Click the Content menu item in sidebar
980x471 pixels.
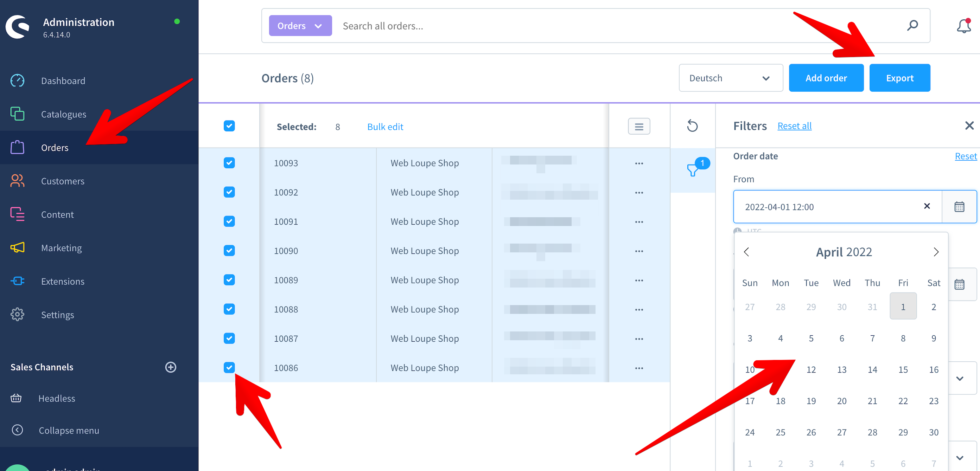tap(57, 214)
